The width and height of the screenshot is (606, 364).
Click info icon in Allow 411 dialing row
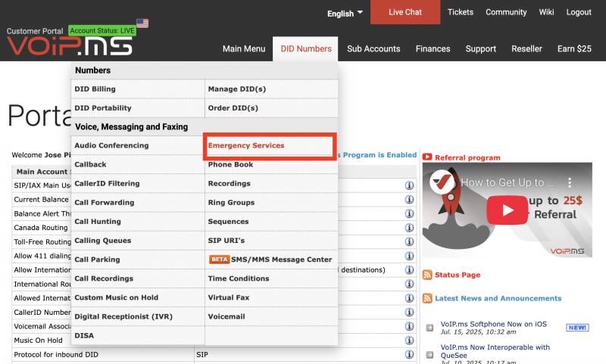tap(409, 256)
